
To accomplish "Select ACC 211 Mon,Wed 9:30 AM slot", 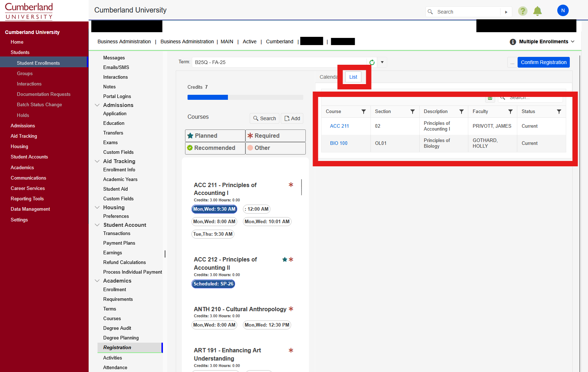I will point(214,209).
